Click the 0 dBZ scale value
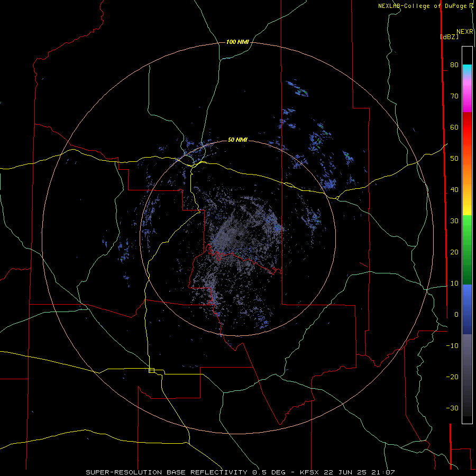Image resolution: width=476 pixels, height=476 pixels. pyautogui.click(x=456, y=315)
